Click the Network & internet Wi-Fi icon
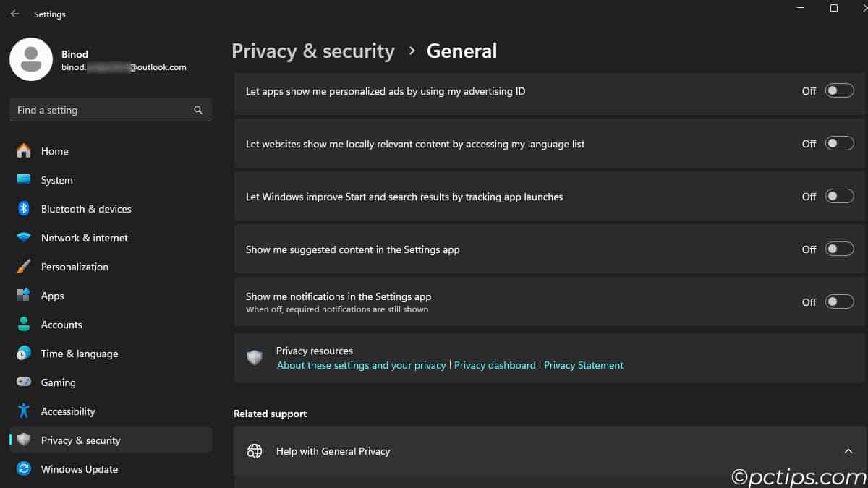The height and width of the screenshot is (488, 868). point(24,238)
